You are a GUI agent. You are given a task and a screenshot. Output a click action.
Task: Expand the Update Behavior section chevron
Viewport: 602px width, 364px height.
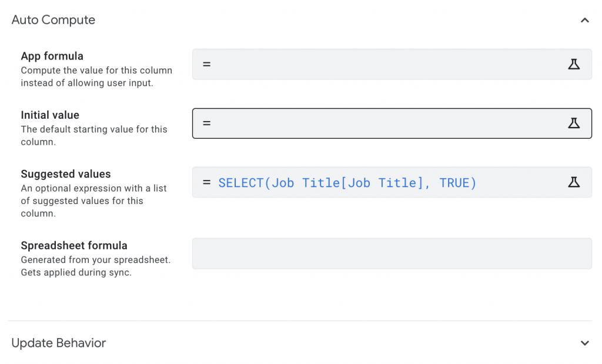(584, 343)
